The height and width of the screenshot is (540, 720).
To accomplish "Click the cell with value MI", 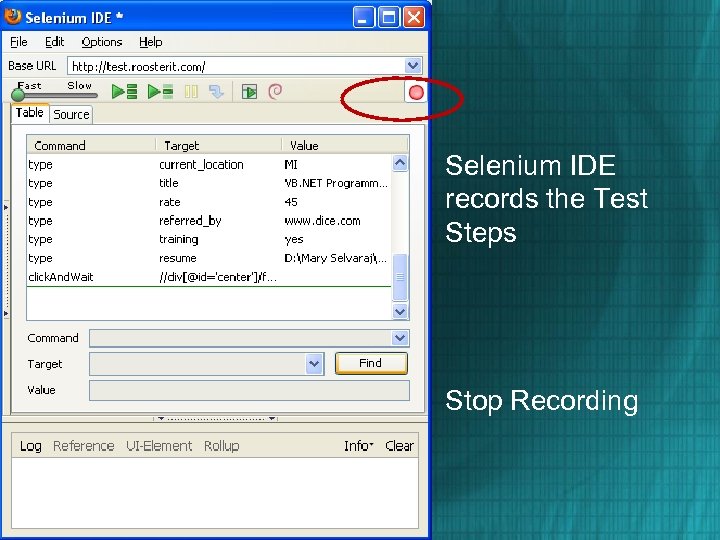I will tap(291, 164).
